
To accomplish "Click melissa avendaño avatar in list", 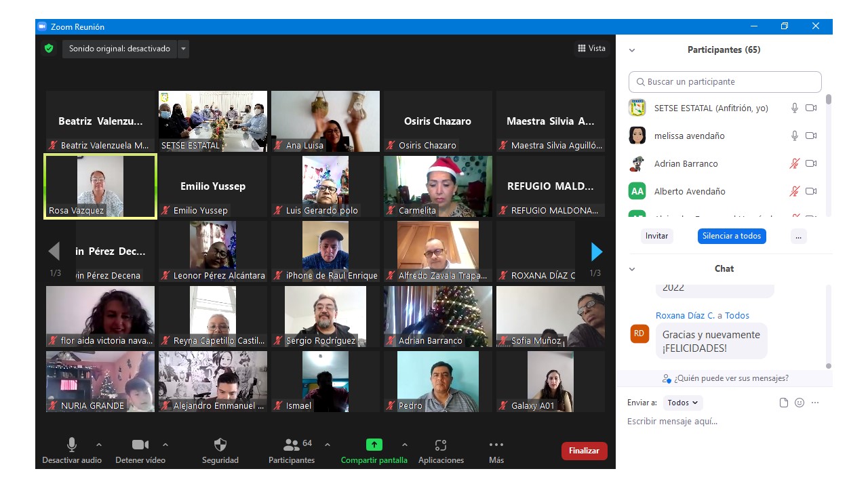I will click(637, 136).
